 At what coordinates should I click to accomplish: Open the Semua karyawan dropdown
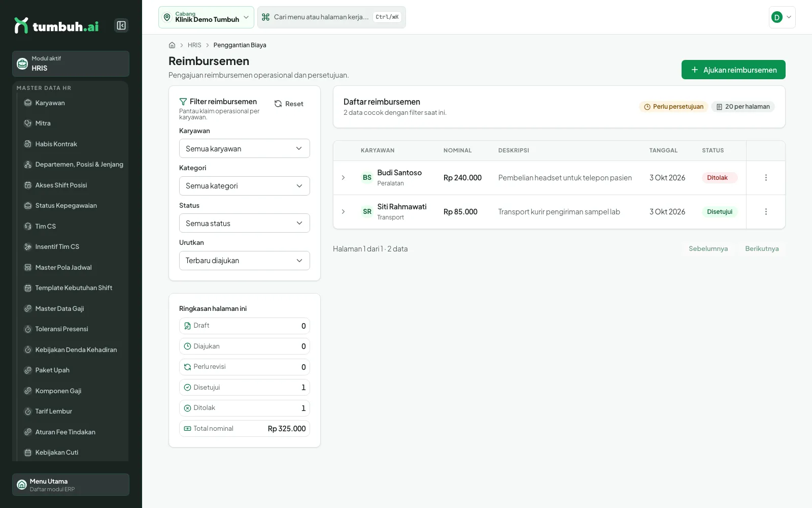pyautogui.click(x=245, y=148)
